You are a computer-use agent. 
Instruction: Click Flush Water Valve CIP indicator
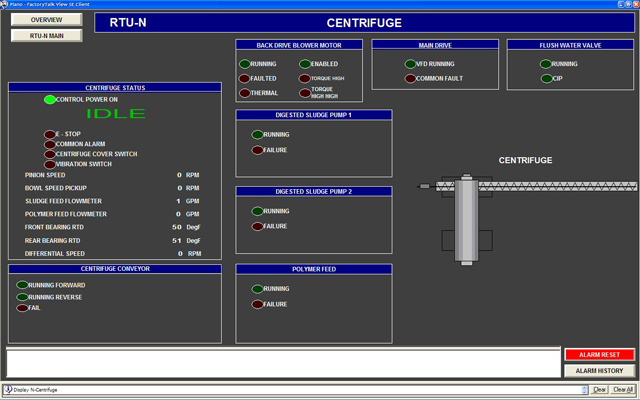(x=546, y=78)
